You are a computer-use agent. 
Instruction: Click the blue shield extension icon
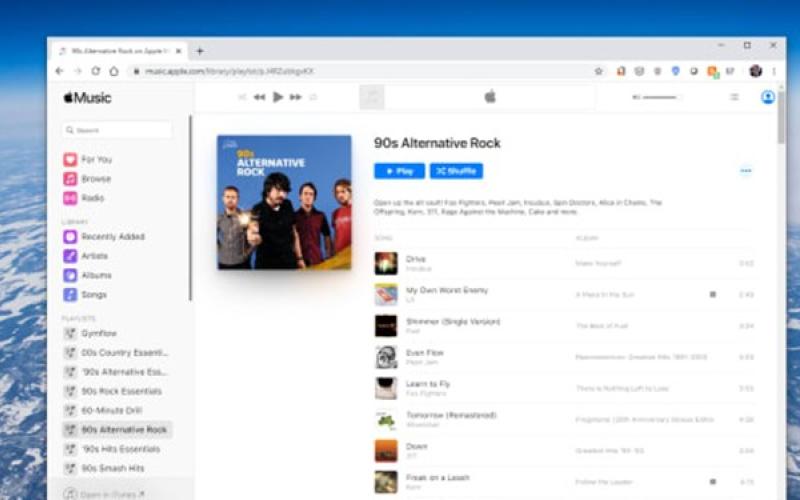point(676,71)
